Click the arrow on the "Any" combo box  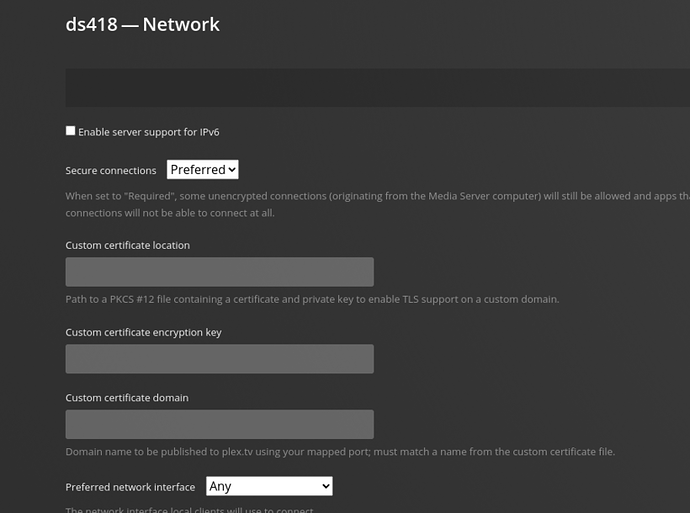click(x=325, y=486)
